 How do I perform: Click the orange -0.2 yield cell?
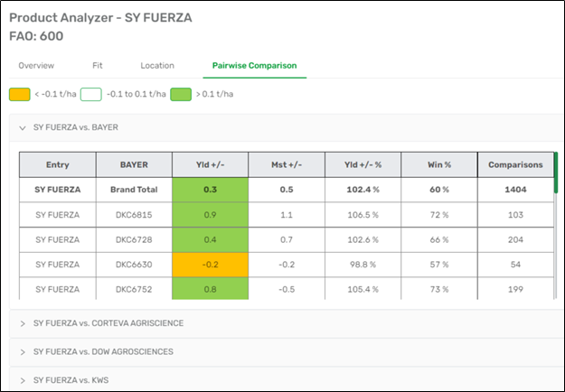210,265
